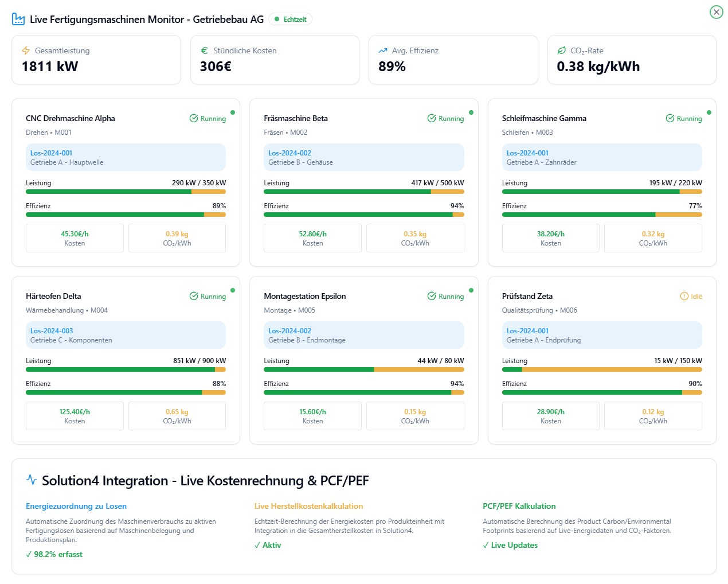Click Effizienz bar on Schleifmaschine Gamma

601,215
